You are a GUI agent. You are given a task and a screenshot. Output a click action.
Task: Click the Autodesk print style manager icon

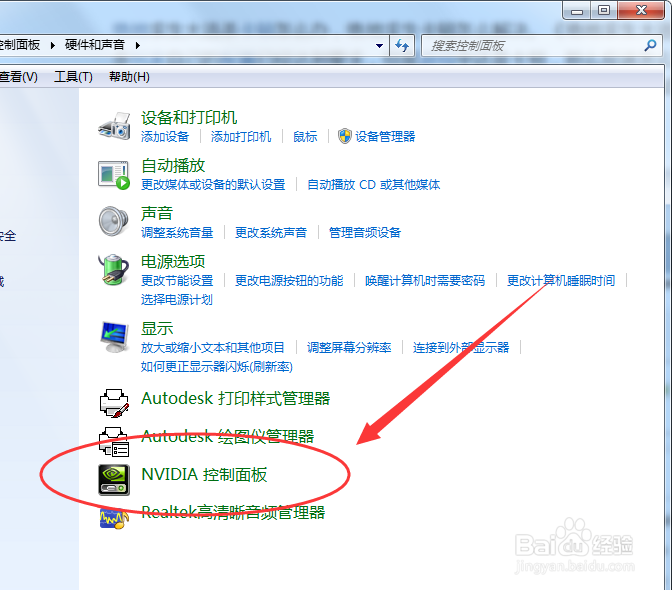pos(114,403)
